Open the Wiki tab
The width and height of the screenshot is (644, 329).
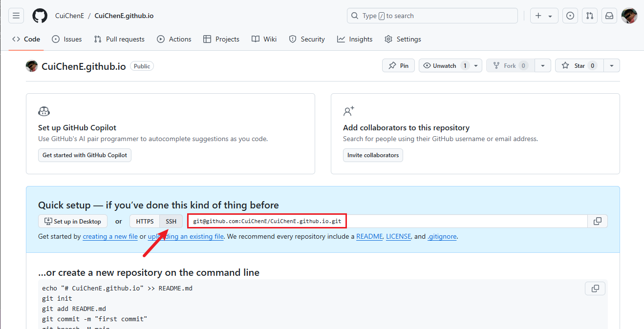point(264,39)
